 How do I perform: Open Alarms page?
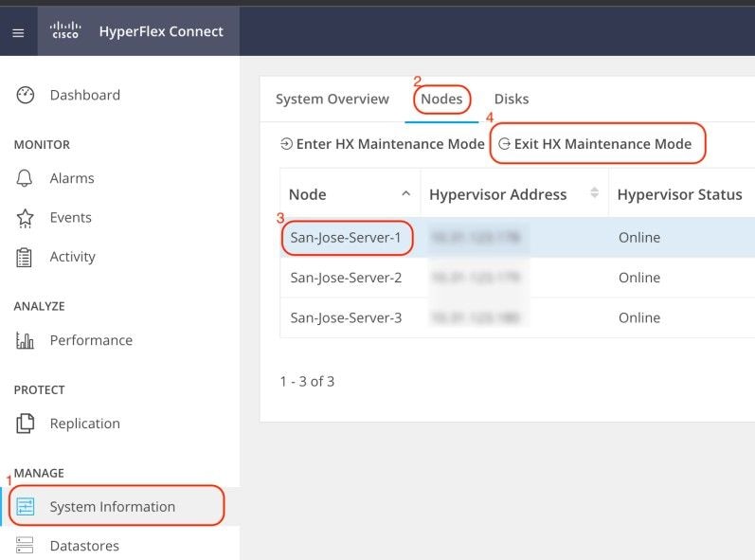click(x=72, y=178)
